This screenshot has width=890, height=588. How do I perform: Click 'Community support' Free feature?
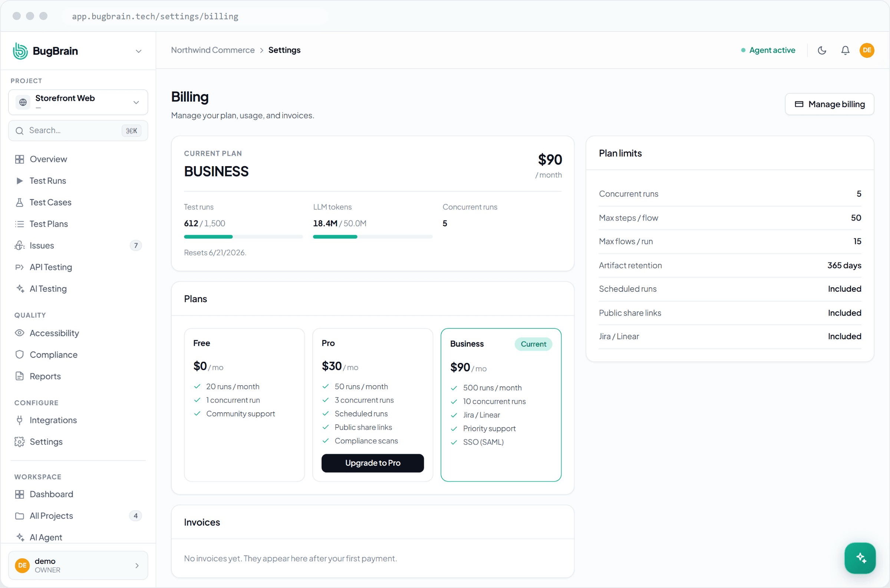pyautogui.click(x=240, y=413)
